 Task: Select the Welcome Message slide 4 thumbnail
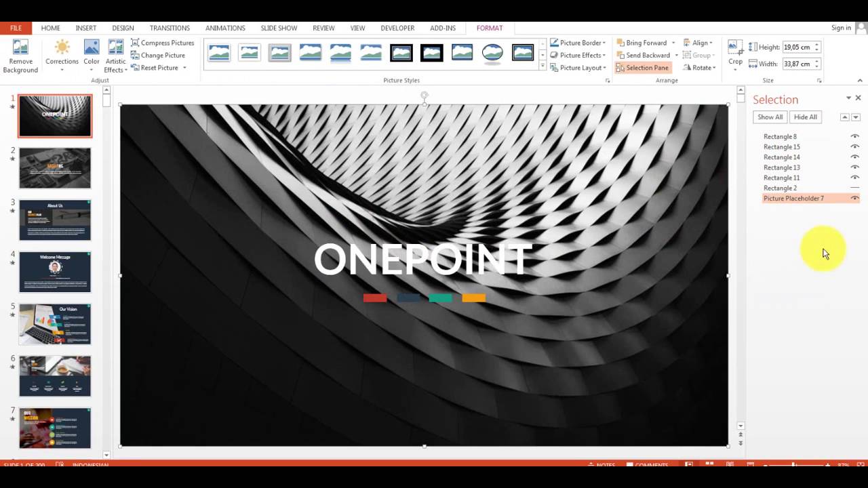(x=55, y=272)
